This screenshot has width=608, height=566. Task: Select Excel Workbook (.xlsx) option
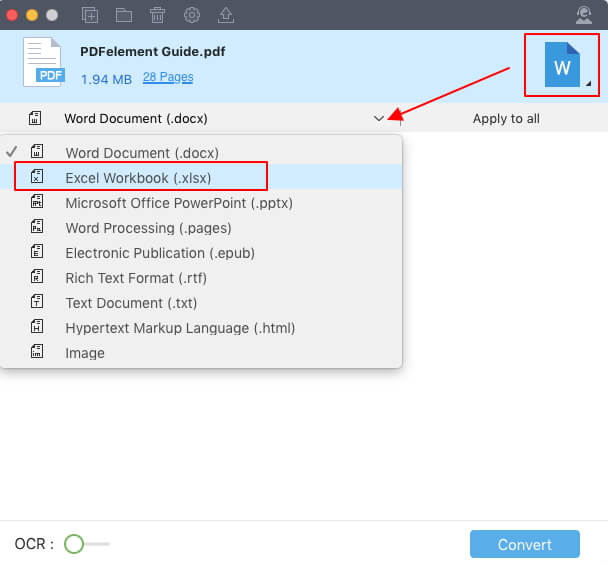point(201,178)
